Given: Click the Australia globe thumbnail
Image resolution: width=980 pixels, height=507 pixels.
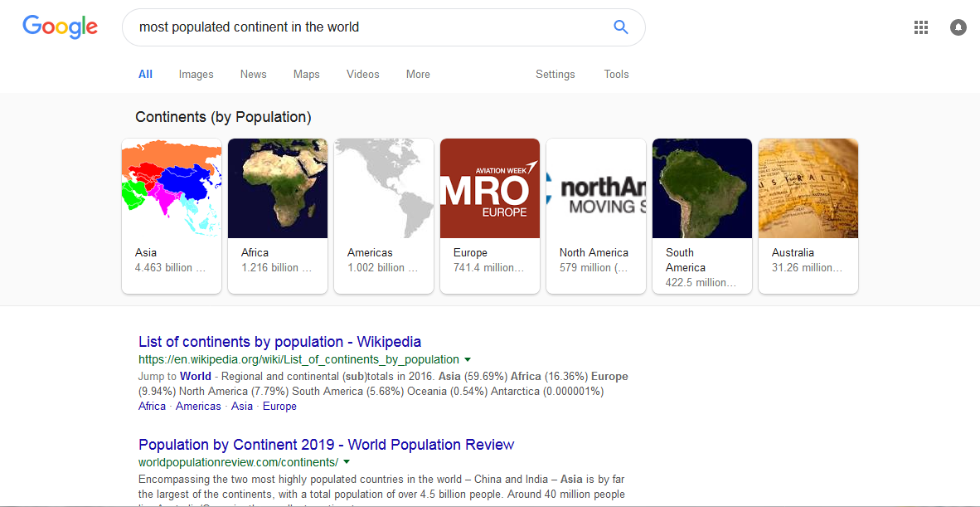Looking at the screenshot, I should (x=808, y=188).
